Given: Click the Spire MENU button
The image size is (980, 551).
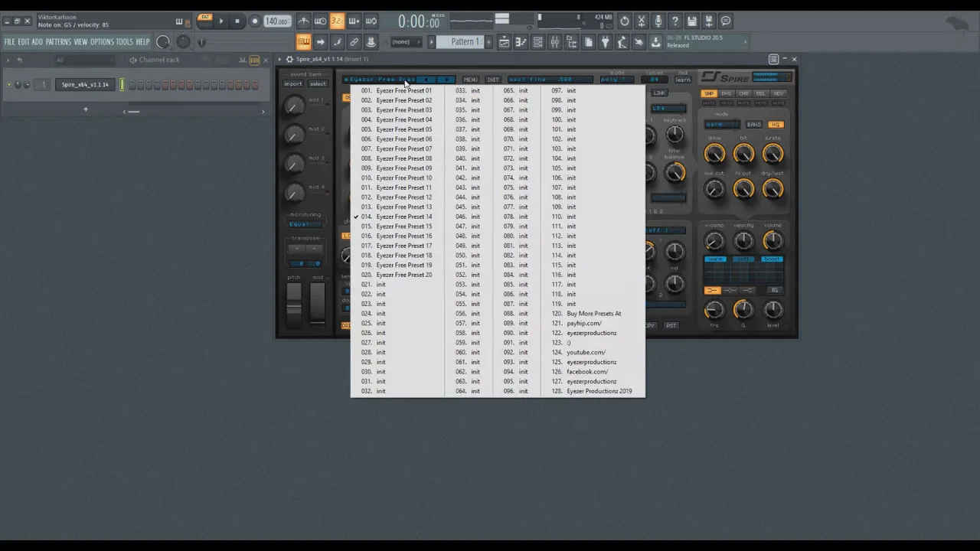Looking at the screenshot, I should 470,80.
